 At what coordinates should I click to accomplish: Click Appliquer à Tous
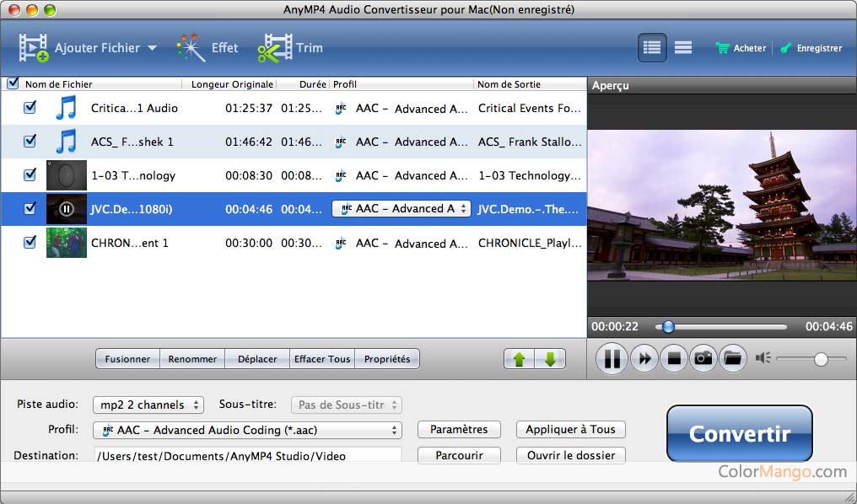pos(570,429)
